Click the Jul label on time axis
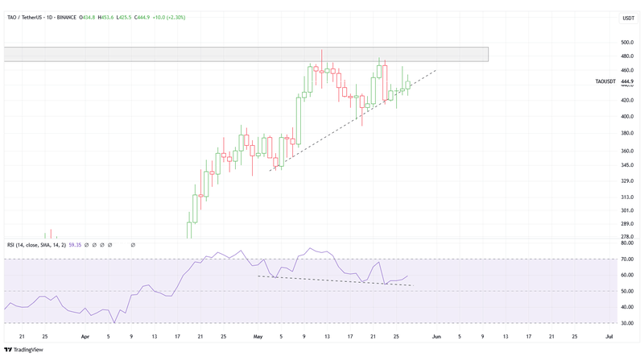 pyautogui.click(x=609, y=336)
